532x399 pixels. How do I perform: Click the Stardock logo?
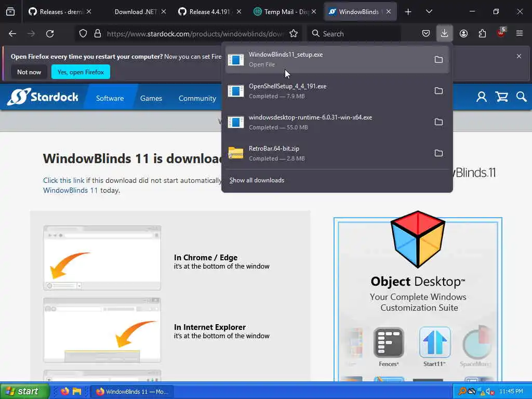(x=43, y=97)
